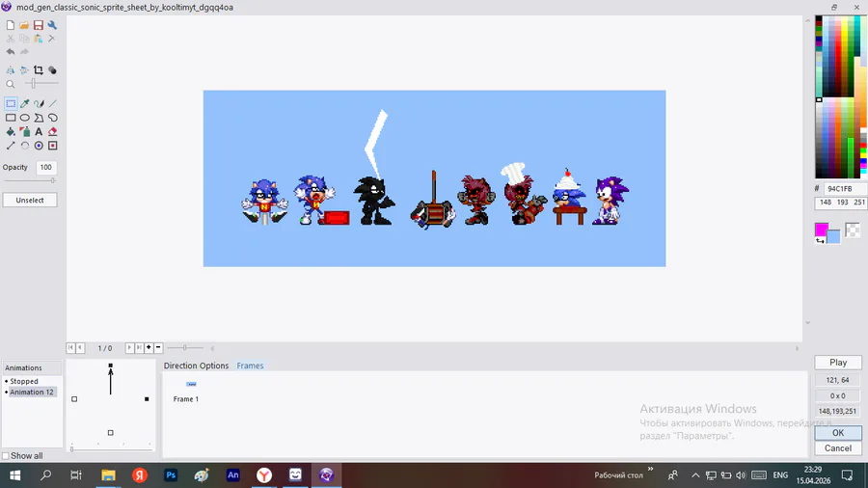This screenshot has width=868, height=488.
Task: Select the Line tool
Action: 53,103
